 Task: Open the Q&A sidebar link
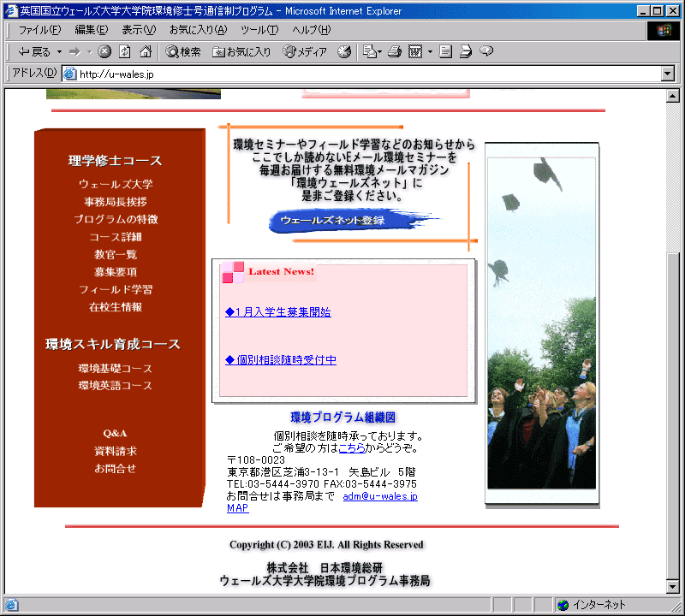[116, 433]
